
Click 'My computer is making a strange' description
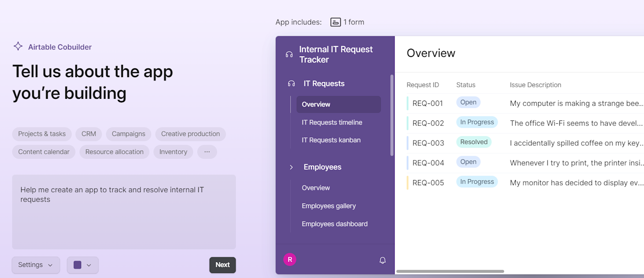(577, 103)
